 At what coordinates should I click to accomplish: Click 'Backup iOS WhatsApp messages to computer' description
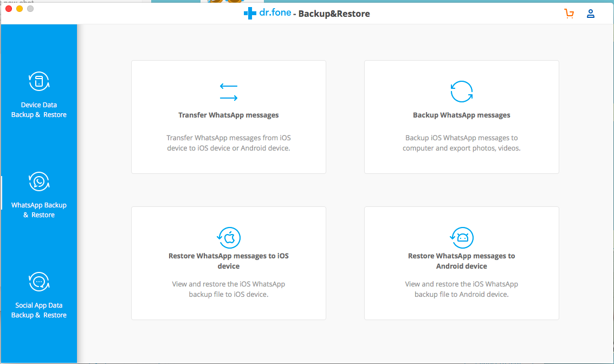tap(462, 143)
